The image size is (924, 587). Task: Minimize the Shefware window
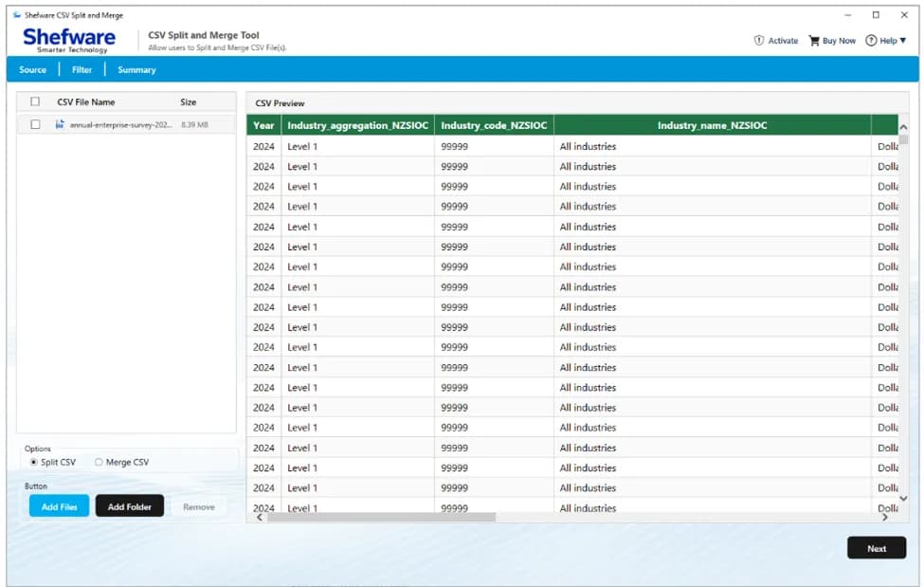coord(848,15)
